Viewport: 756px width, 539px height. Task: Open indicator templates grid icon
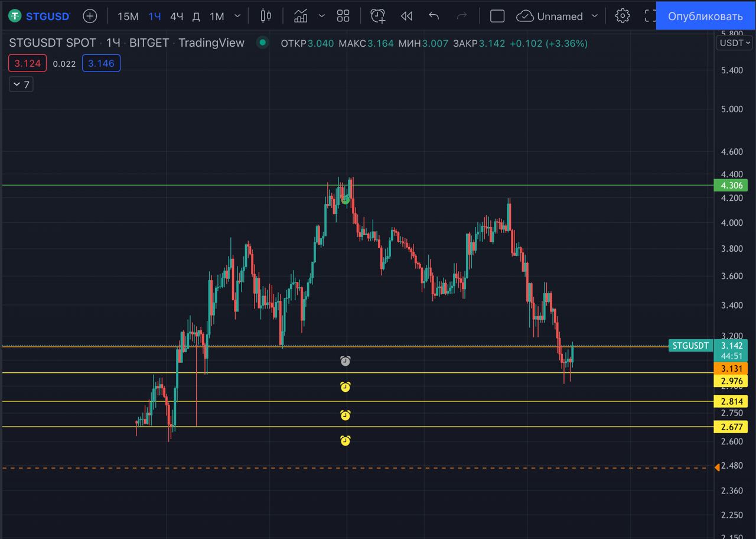(343, 16)
